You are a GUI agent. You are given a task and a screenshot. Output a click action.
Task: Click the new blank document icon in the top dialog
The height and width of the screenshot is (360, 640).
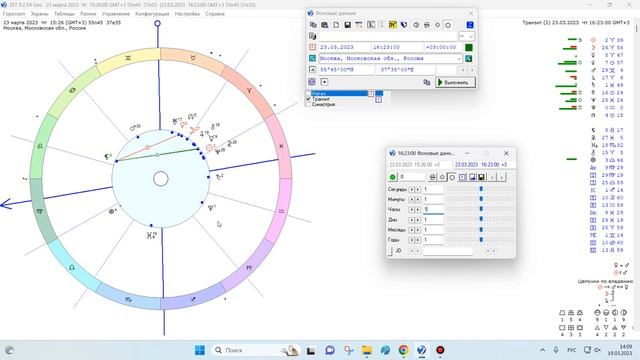(x=336, y=25)
